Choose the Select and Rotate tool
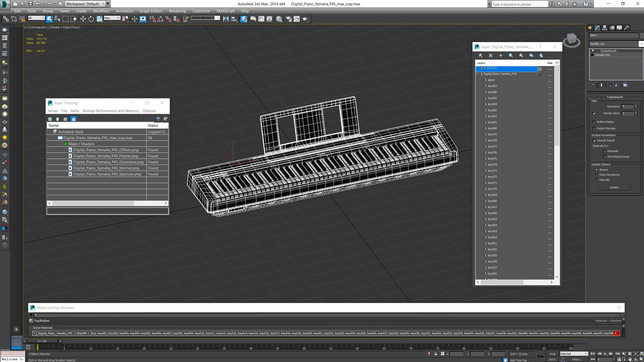This screenshot has width=644, height=362. 91,19
